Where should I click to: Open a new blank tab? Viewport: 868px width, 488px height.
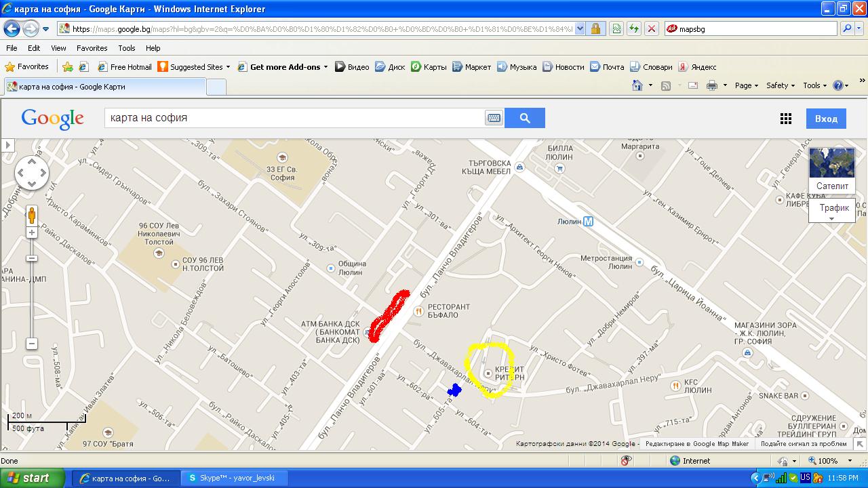pos(216,87)
